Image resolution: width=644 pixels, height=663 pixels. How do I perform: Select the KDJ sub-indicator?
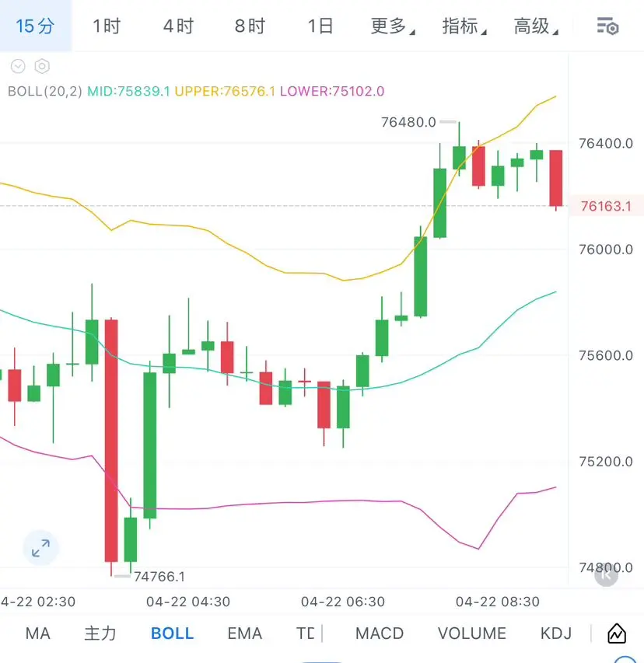click(x=555, y=633)
